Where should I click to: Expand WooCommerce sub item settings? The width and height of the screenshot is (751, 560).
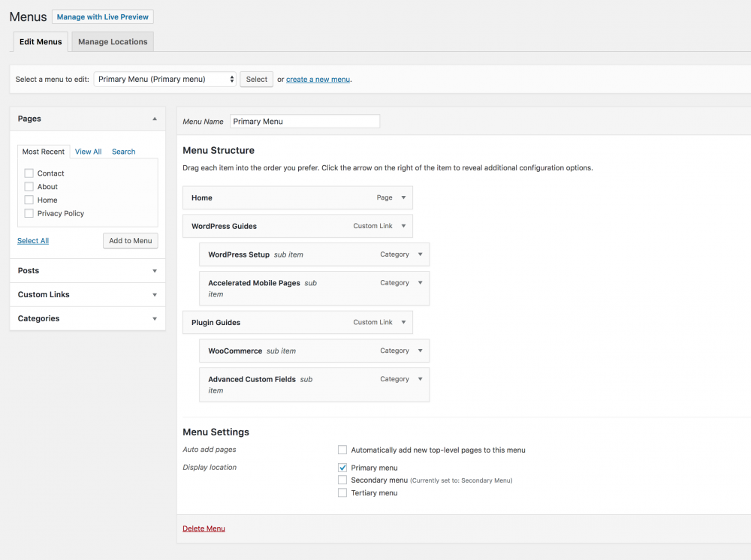[420, 351]
